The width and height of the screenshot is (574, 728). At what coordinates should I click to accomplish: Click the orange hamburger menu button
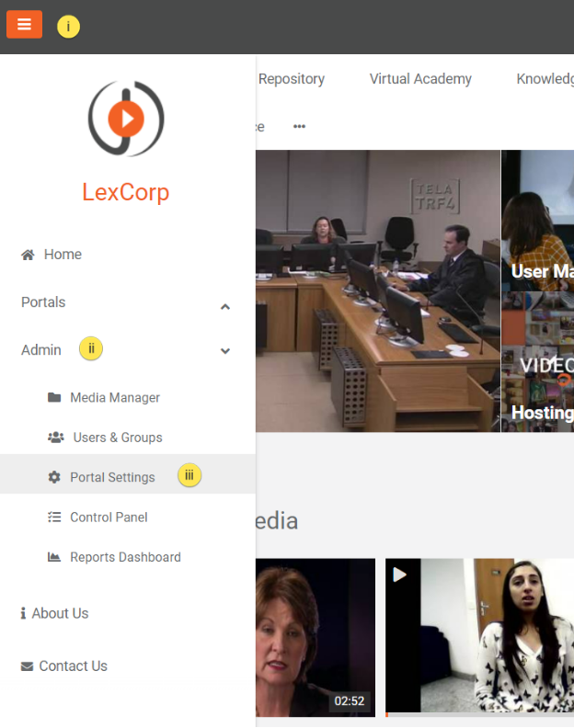click(24, 24)
